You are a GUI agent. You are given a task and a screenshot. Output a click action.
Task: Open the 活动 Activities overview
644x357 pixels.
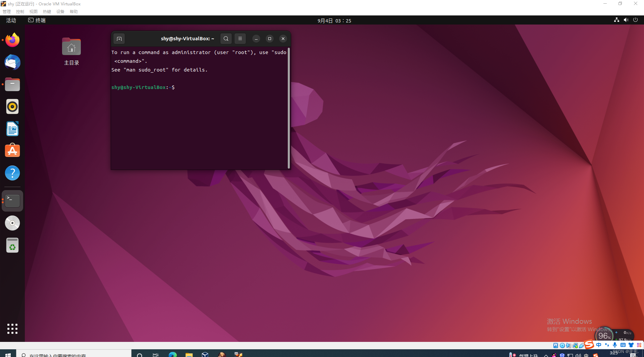click(x=11, y=20)
